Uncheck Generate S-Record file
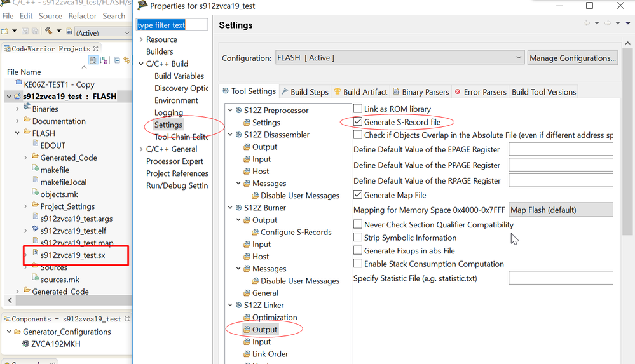The width and height of the screenshot is (635, 364). coord(358,122)
